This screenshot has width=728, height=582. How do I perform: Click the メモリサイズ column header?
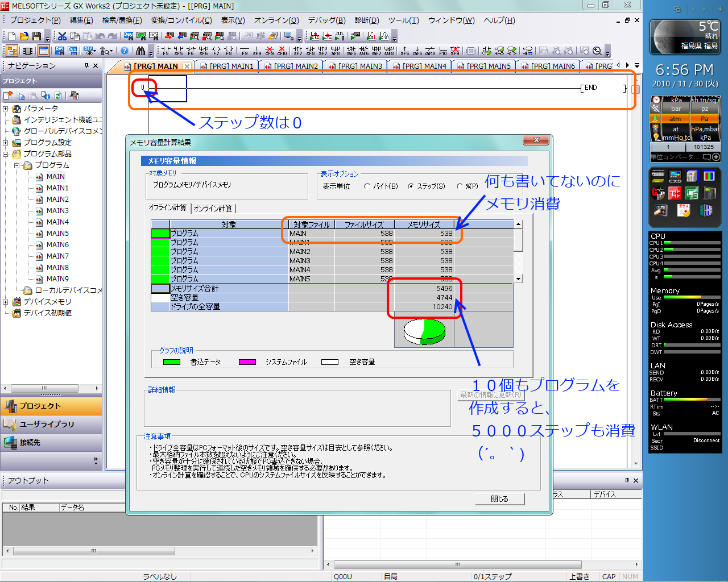click(x=424, y=225)
